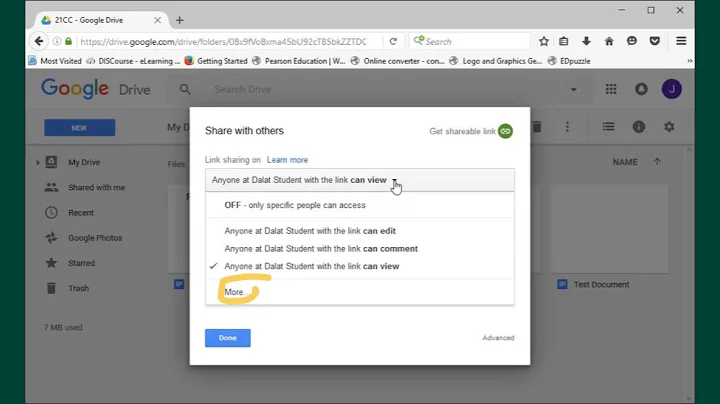
Task: Open the Getting Started bookmark
Action: click(x=216, y=61)
